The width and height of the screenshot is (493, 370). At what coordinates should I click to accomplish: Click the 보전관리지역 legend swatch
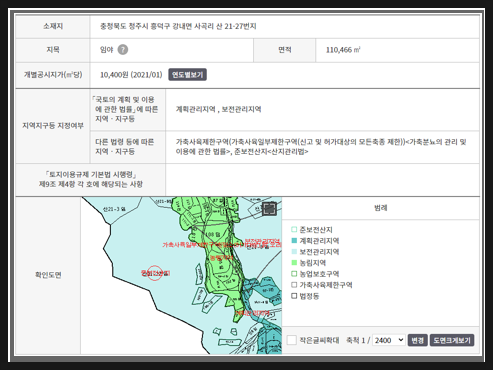294,252
